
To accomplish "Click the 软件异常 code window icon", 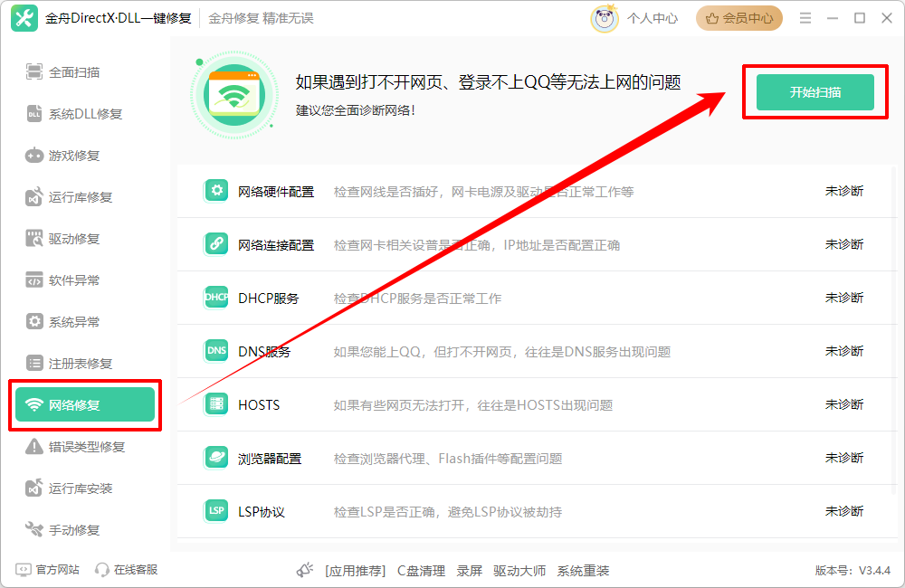I will 34,280.
